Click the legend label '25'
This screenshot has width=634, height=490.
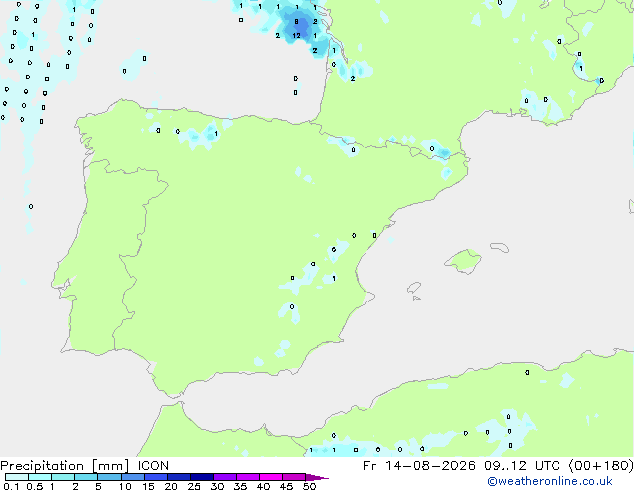(194, 486)
